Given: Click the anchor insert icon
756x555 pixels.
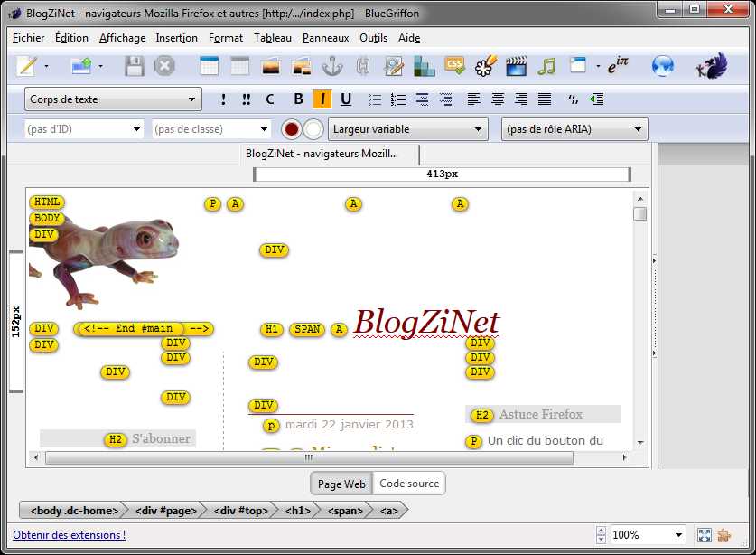Looking at the screenshot, I should [x=332, y=66].
